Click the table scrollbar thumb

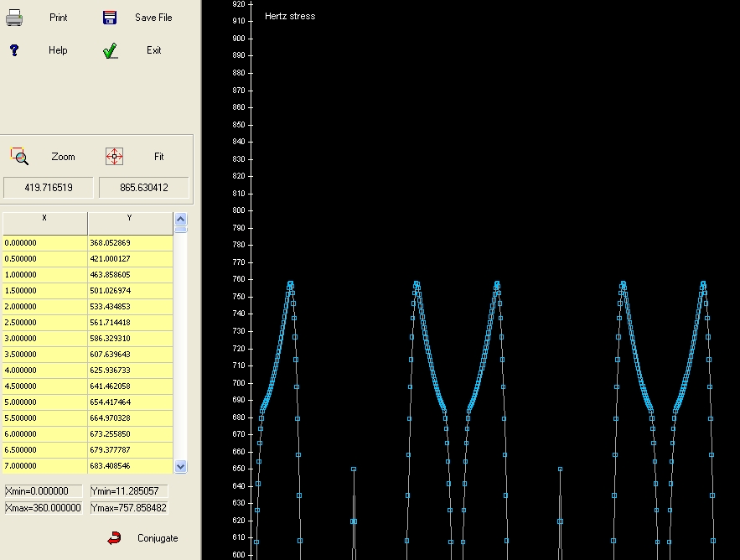pyautogui.click(x=181, y=230)
